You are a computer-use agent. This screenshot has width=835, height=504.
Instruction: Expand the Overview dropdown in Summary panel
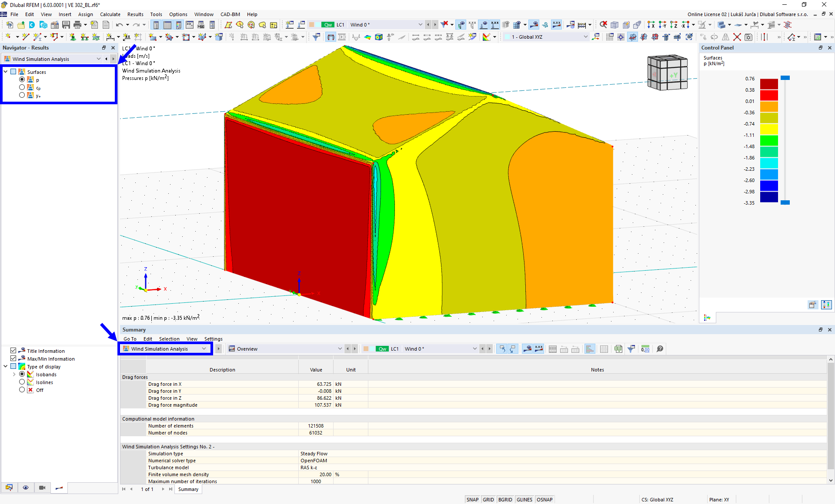(x=340, y=348)
